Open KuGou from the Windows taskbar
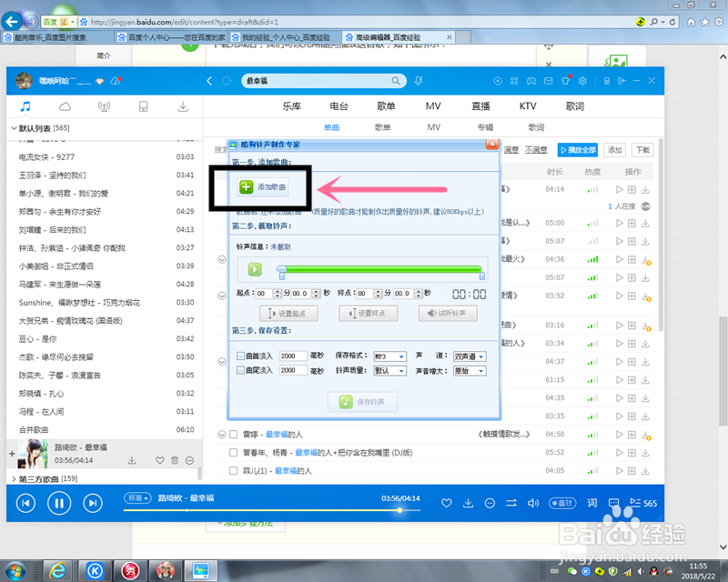Image resolution: width=728 pixels, height=582 pixels. click(95, 571)
